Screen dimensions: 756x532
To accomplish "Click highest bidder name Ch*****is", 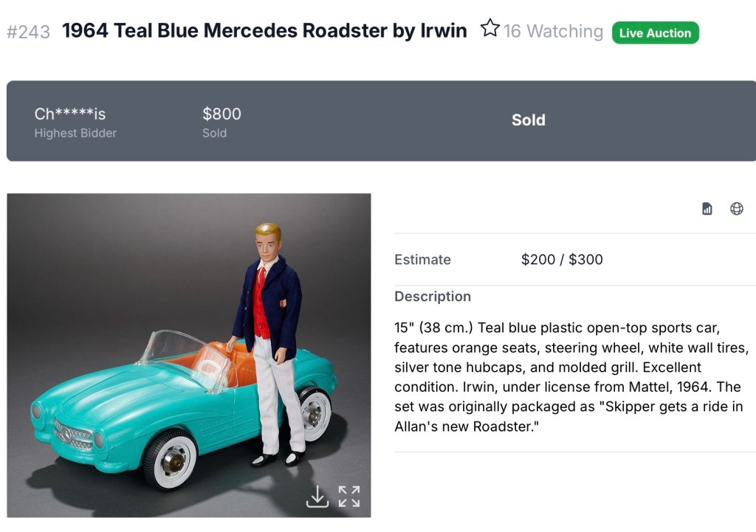I will click(70, 114).
